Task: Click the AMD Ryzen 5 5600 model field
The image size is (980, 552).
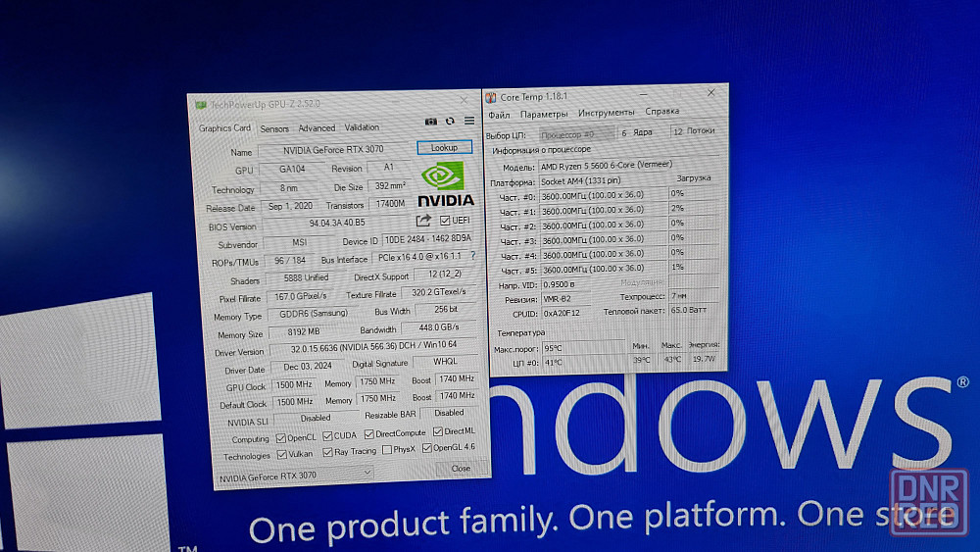Action: point(629,165)
